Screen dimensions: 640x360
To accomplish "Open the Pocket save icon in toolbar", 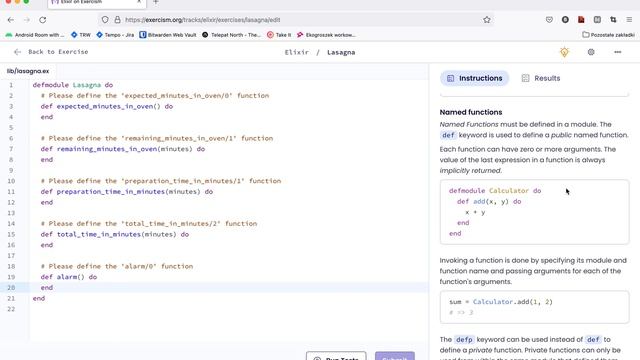I will [x=549, y=20].
